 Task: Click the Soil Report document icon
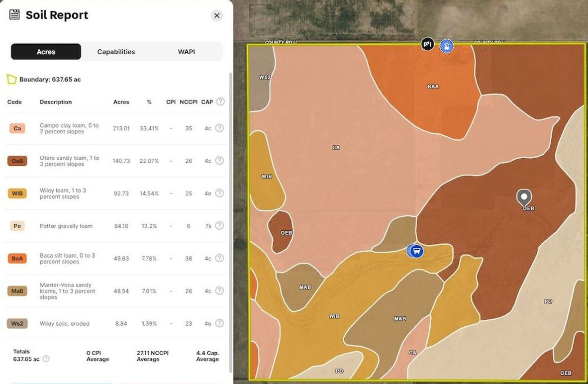tap(15, 15)
